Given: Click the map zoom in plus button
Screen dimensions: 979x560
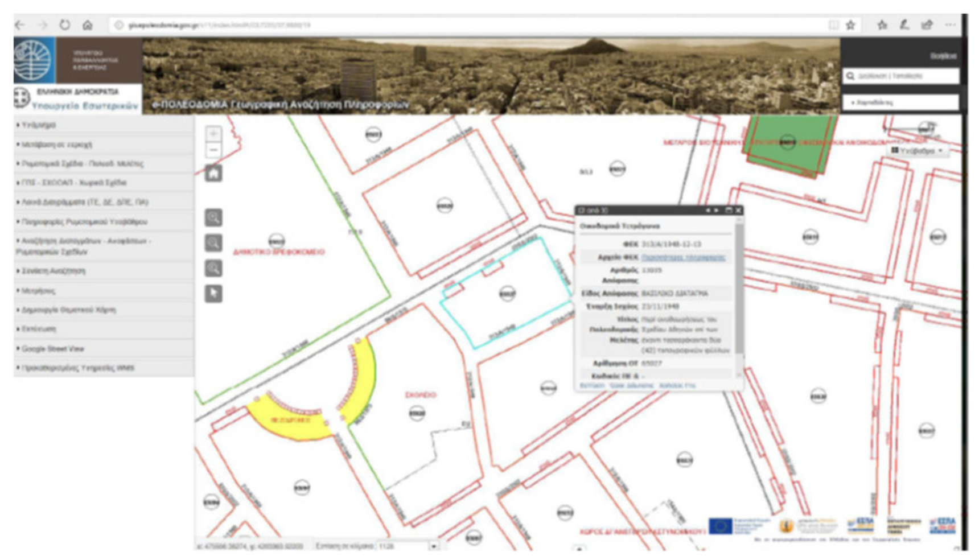Looking at the screenshot, I should click(x=213, y=133).
